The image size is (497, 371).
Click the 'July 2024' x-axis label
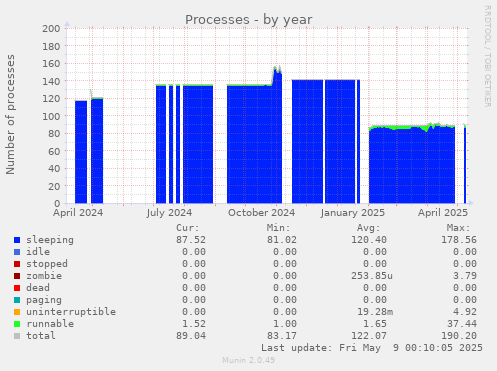[x=169, y=213]
